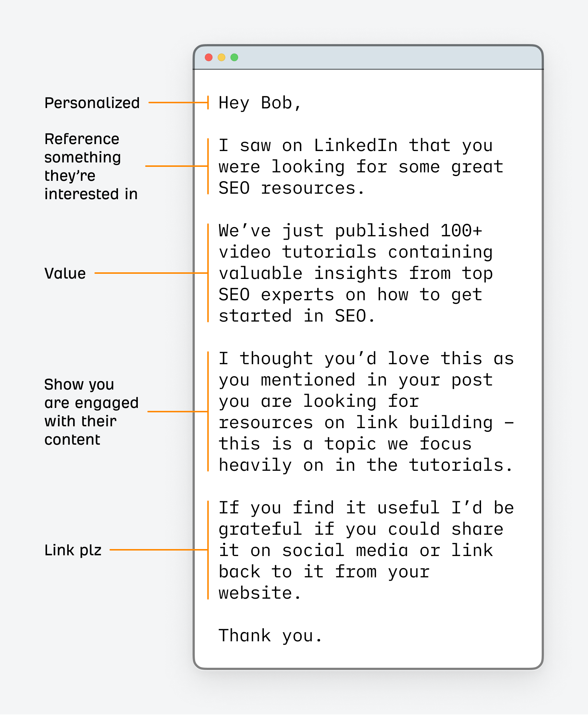The height and width of the screenshot is (717, 588).
Task: Click the empty window title bar
Action: coord(386,57)
